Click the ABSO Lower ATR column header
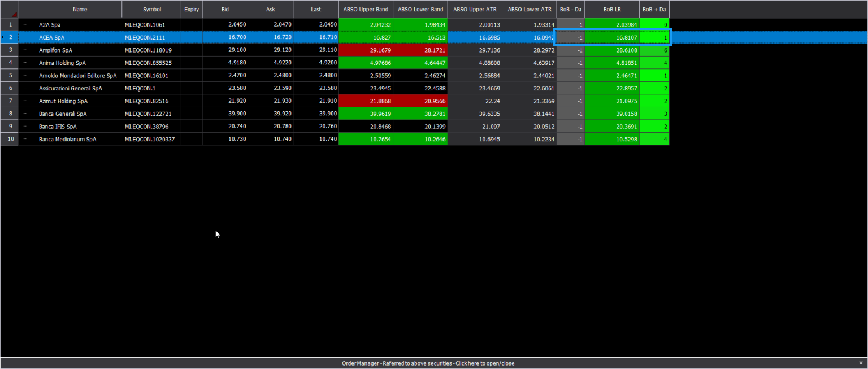Image resolution: width=868 pixels, height=369 pixels. [529, 10]
